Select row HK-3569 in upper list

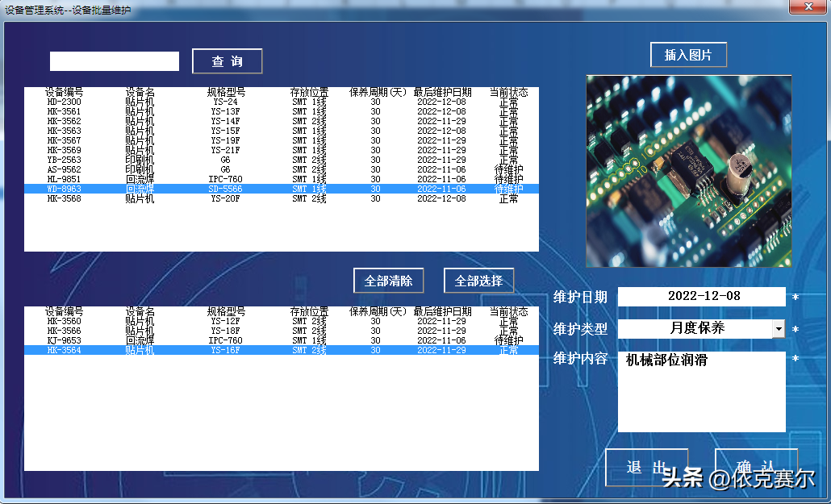(x=282, y=150)
